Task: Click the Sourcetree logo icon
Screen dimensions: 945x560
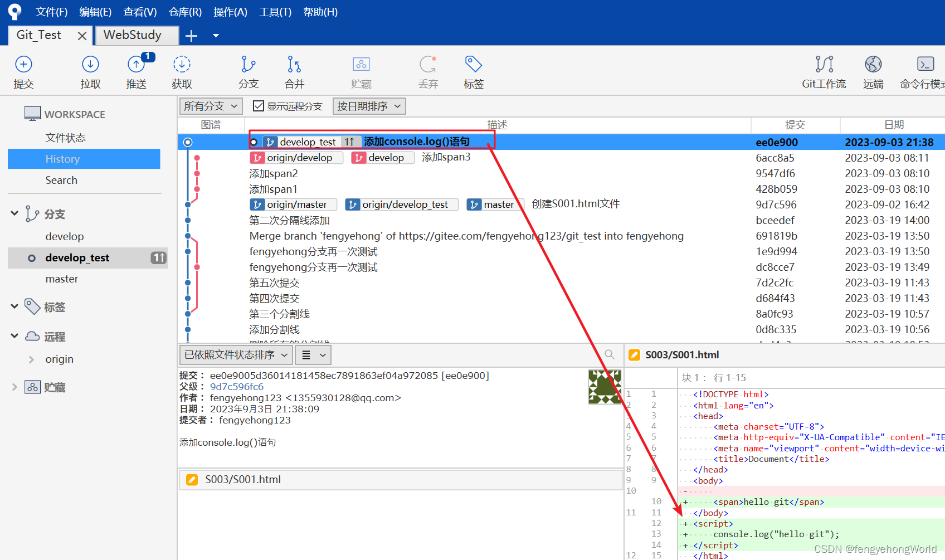Action: (14, 12)
